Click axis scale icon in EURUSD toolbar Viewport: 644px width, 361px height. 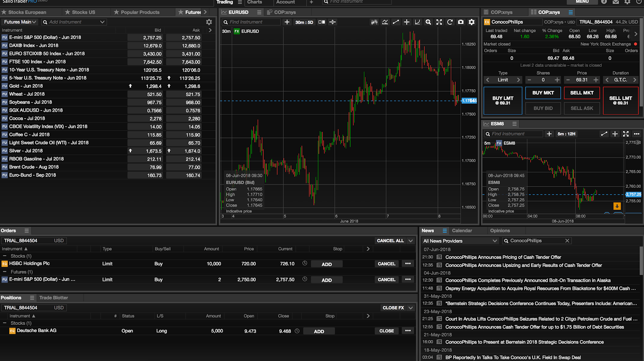[x=417, y=22]
